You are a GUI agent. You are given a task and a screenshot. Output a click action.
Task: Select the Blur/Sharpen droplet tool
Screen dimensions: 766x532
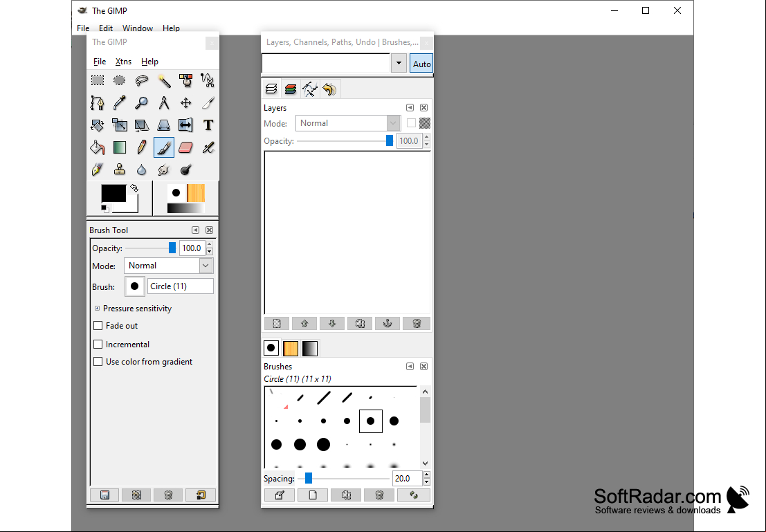point(142,169)
